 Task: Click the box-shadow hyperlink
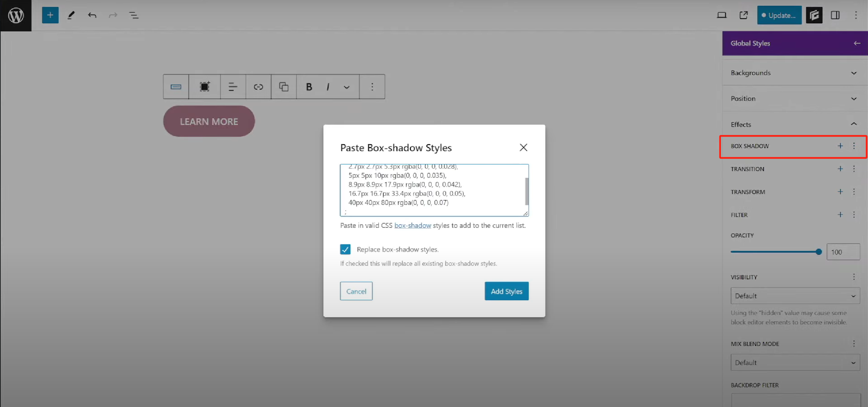pos(412,226)
